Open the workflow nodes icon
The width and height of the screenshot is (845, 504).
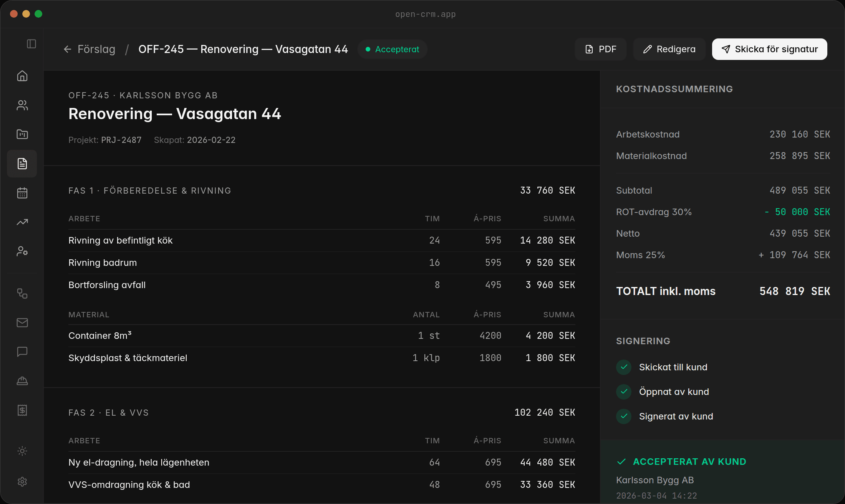22,293
